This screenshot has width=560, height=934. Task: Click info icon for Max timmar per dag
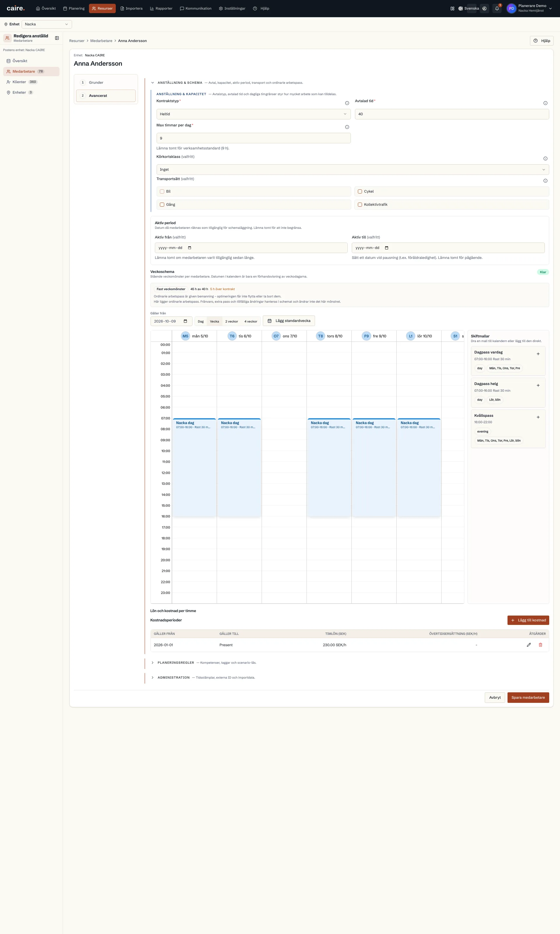coord(347,127)
